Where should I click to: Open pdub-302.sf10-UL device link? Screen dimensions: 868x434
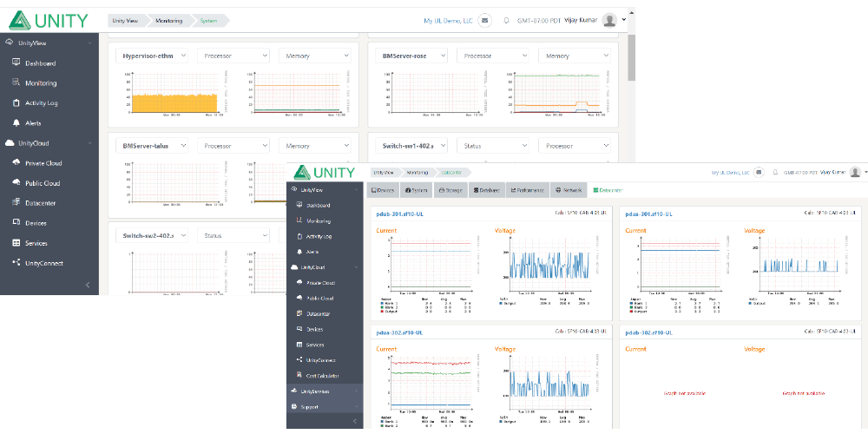pyautogui.click(x=648, y=332)
